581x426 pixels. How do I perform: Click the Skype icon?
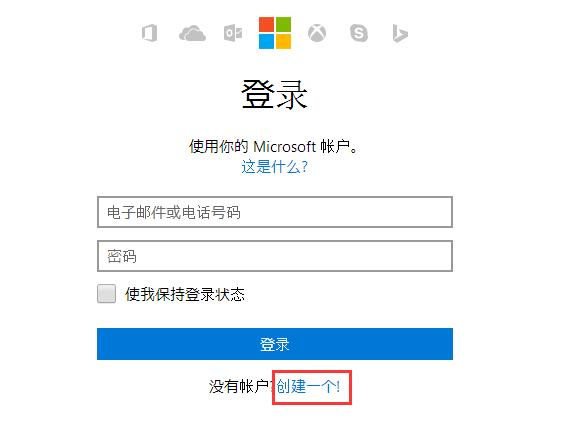click(359, 33)
